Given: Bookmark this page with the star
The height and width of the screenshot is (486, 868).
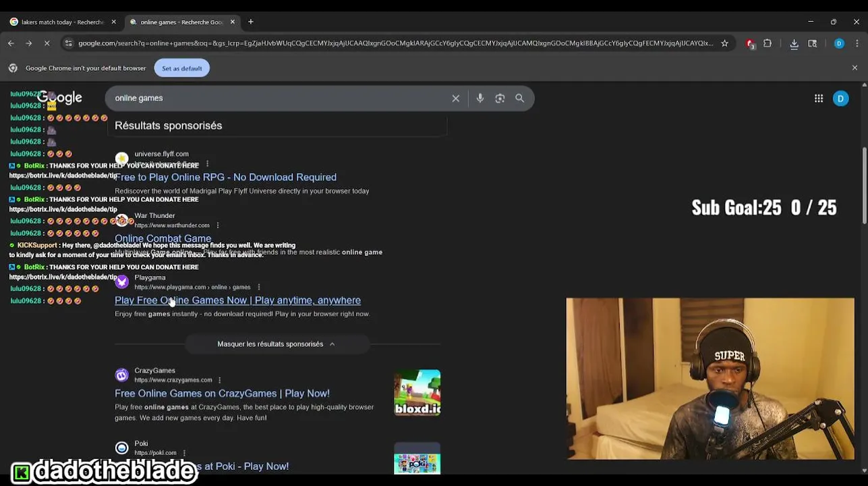Looking at the screenshot, I should 724,43.
